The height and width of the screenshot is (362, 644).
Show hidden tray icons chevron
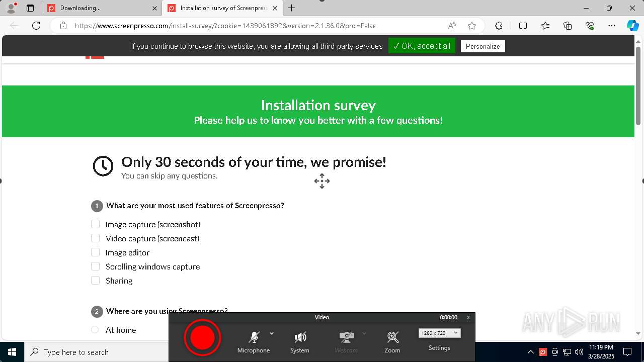pos(530,352)
